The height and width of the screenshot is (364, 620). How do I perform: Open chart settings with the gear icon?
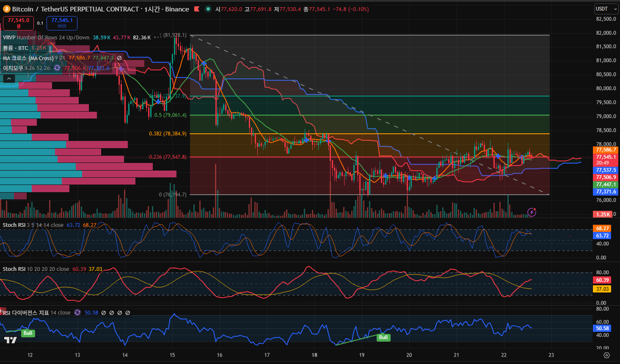(606, 355)
